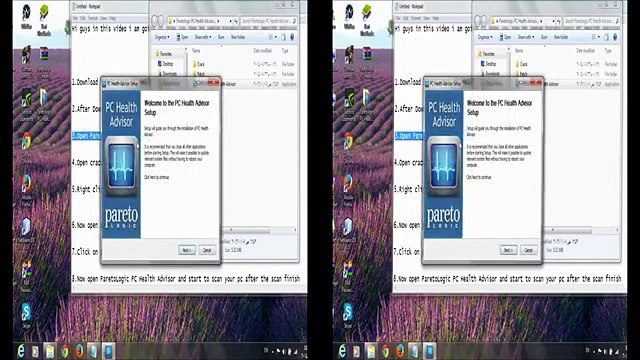Select Patch folder in right copy's file list
This screenshot has width=640, height=360.
click(522, 74)
